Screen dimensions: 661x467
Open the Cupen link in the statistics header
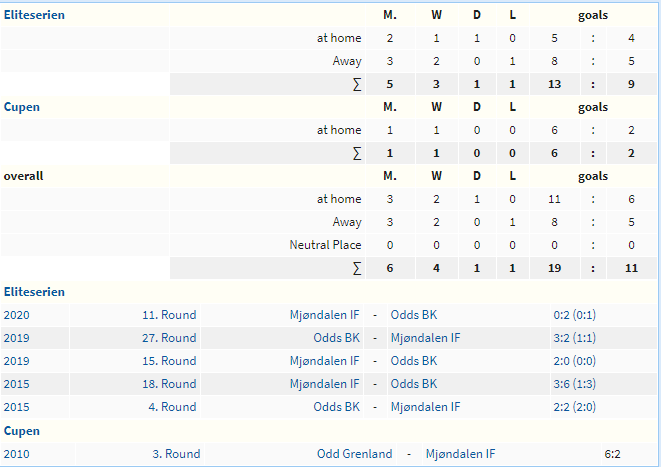(21, 107)
